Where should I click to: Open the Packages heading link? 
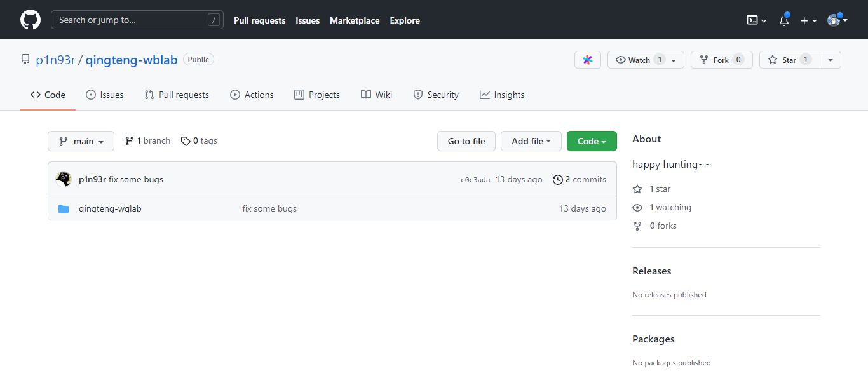click(x=653, y=339)
